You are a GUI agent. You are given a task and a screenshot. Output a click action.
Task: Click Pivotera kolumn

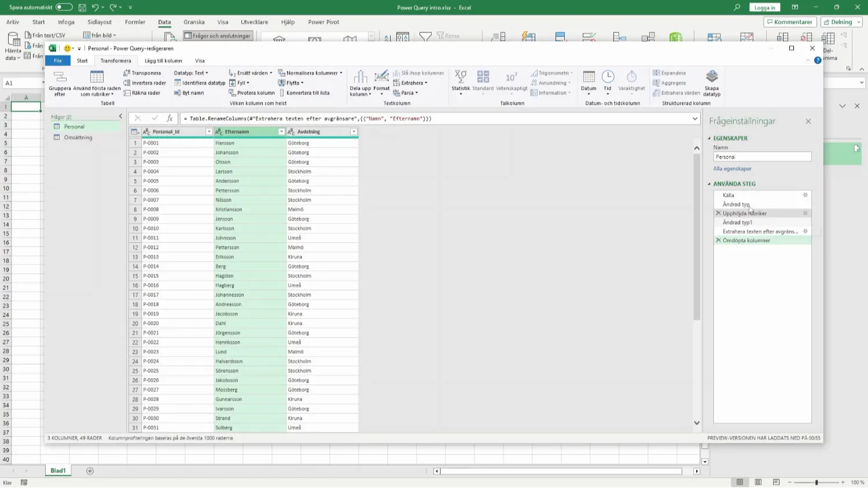252,93
